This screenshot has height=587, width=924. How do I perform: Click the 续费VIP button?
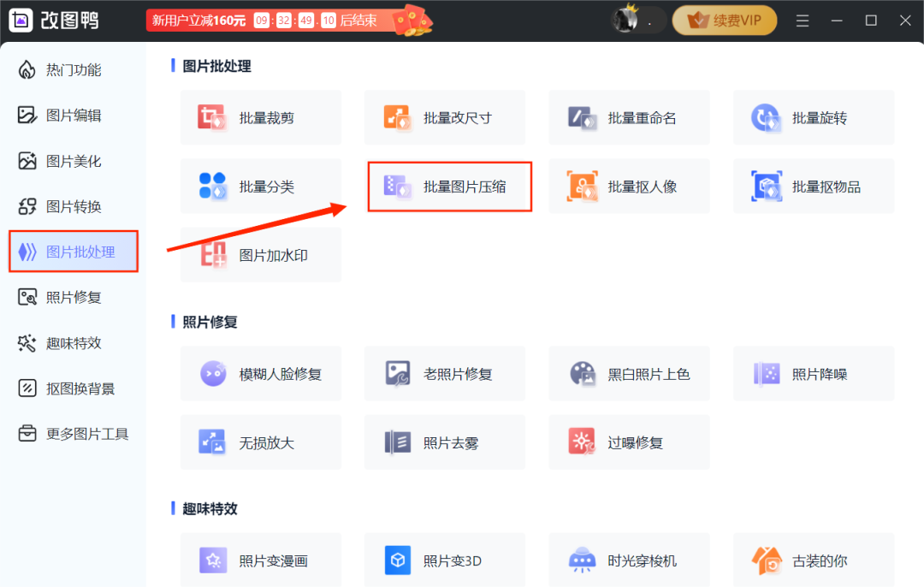(x=724, y=19)
